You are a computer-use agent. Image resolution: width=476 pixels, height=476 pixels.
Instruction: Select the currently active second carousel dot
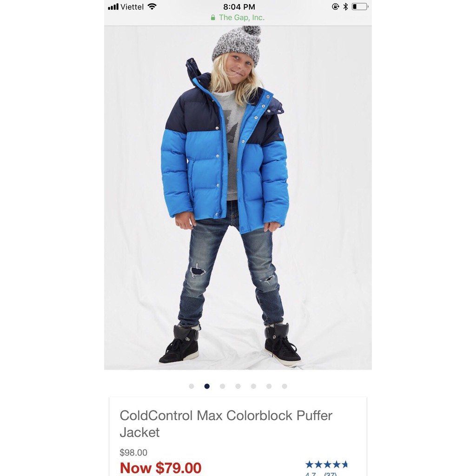[207, 386]
